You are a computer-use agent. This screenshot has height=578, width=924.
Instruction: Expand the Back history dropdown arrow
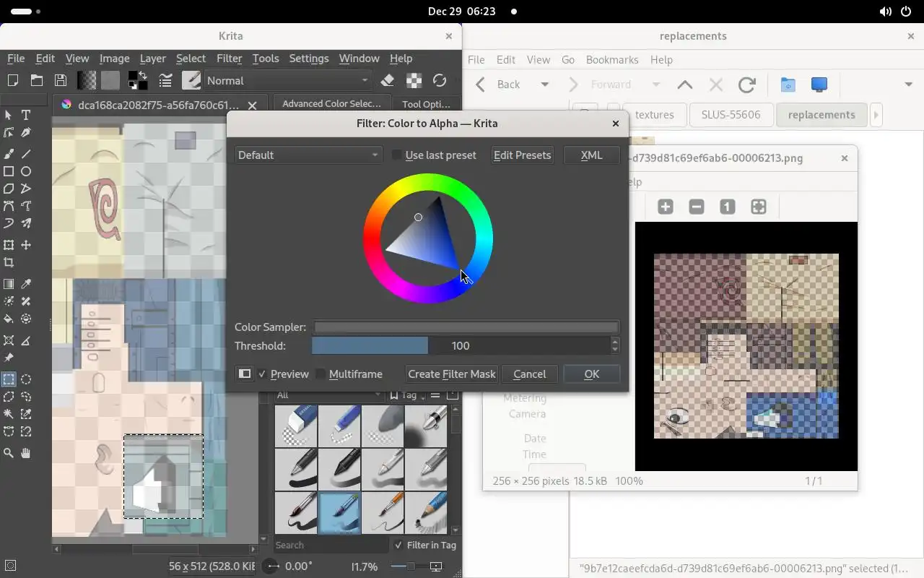[545, 85]
